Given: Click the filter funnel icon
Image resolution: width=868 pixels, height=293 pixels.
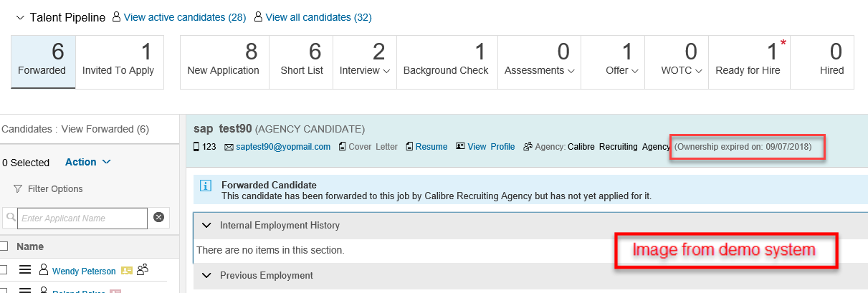Looking at the screenshot, I should (x=17, y=189).
